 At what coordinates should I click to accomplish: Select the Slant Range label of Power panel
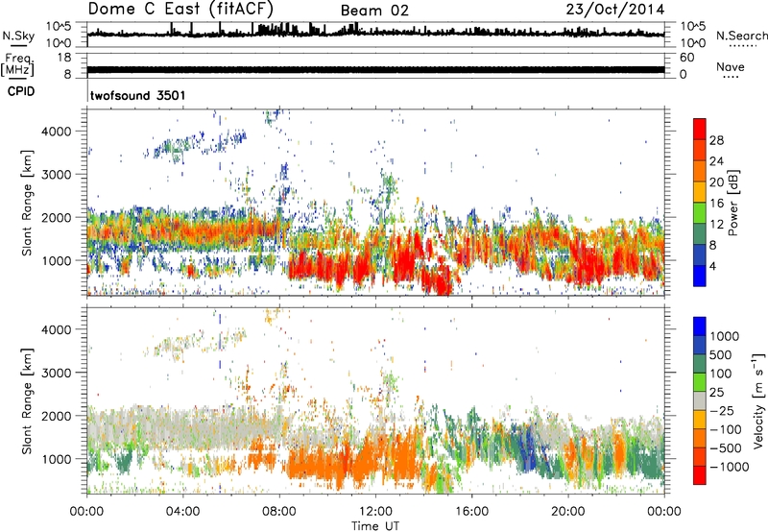[x=27, y=203]
